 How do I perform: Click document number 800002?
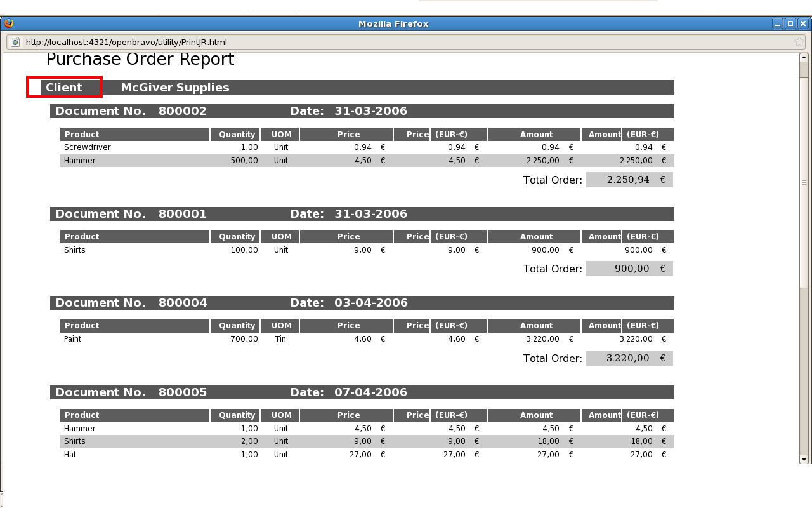click(183, 111)
